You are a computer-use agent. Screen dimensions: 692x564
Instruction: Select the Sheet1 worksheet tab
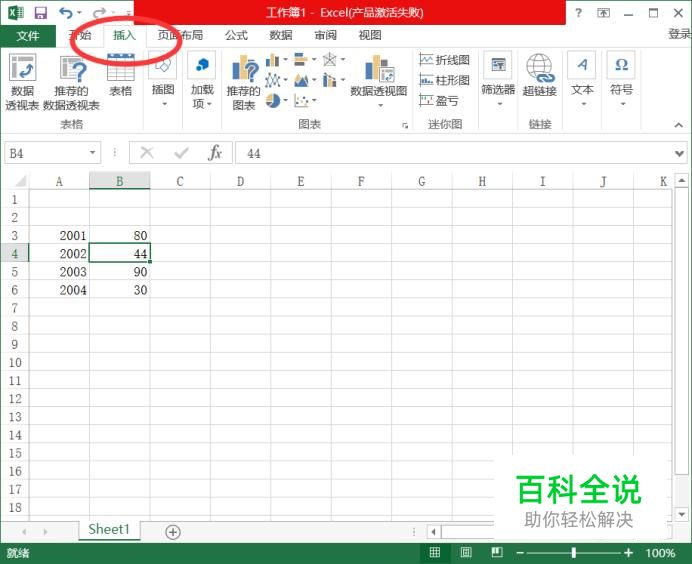pyautogui.click(x=109, y=530)
